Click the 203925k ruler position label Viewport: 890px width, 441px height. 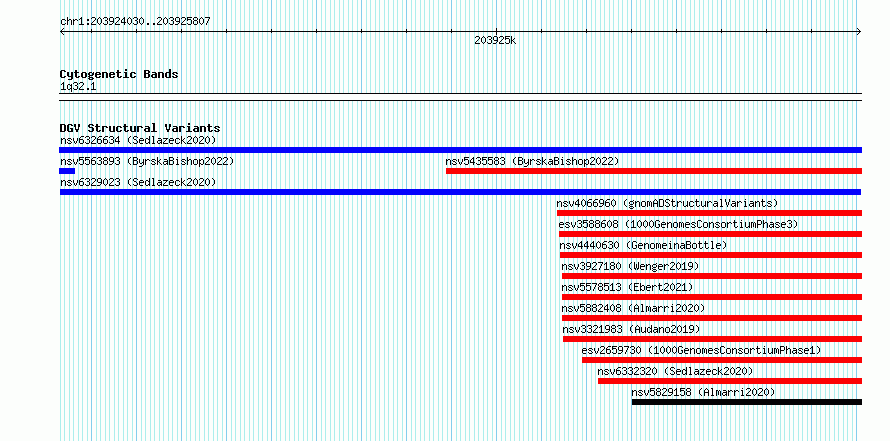[x=496, y=40]
